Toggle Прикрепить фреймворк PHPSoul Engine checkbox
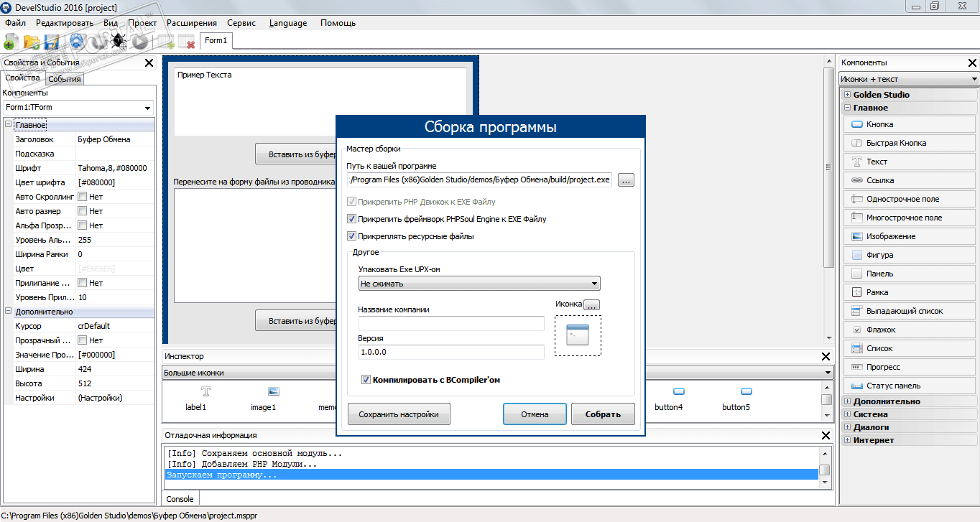 351,219
